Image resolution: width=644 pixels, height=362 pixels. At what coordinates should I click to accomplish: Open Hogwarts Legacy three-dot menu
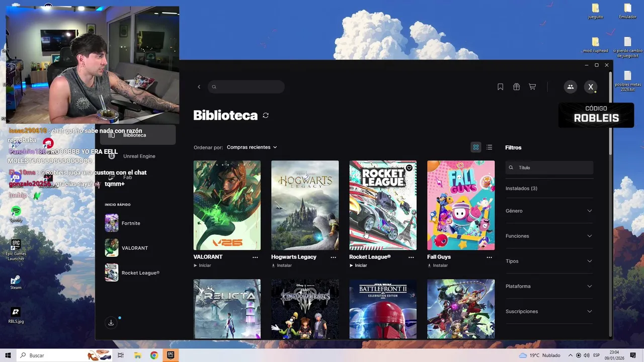[333, 257]
